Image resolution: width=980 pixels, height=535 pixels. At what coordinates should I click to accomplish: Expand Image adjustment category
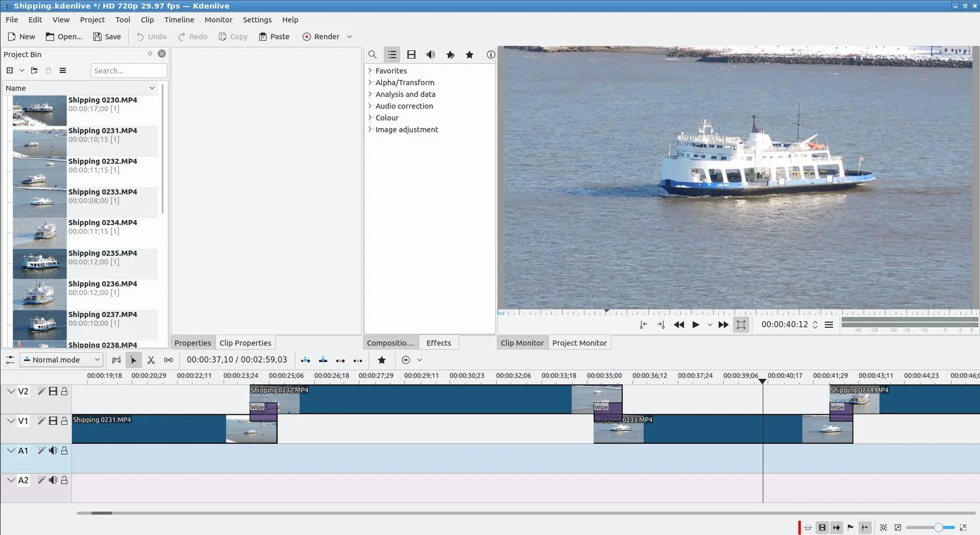tap(370, 129)
